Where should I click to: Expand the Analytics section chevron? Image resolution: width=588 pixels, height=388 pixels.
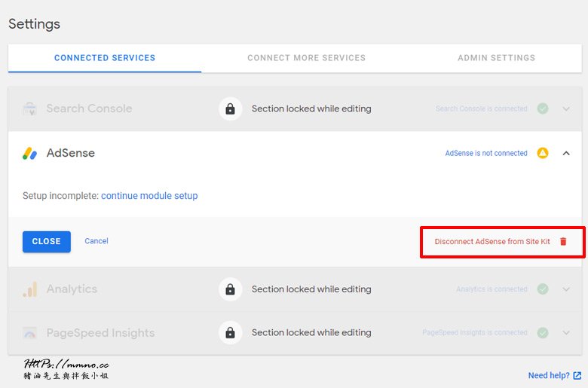click(566, 289)
